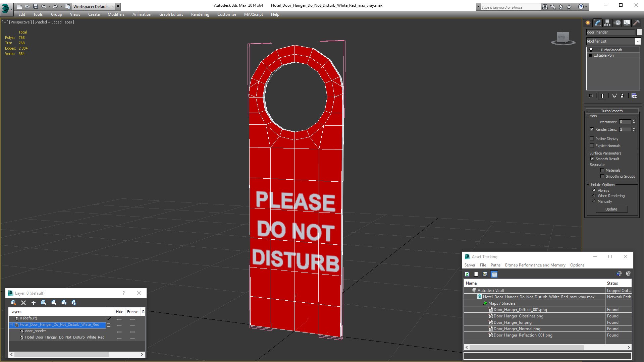Open Paths menu in Asset Tracking

click(x=495, y=265)
